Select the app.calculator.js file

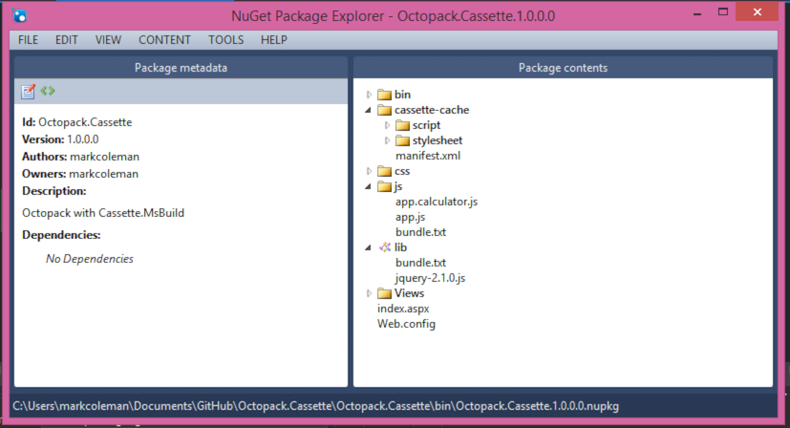[x=436, y=201]
